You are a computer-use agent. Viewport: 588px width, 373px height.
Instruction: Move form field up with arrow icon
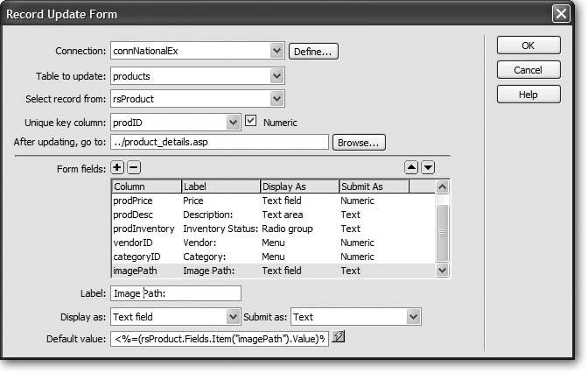[413, 167]
